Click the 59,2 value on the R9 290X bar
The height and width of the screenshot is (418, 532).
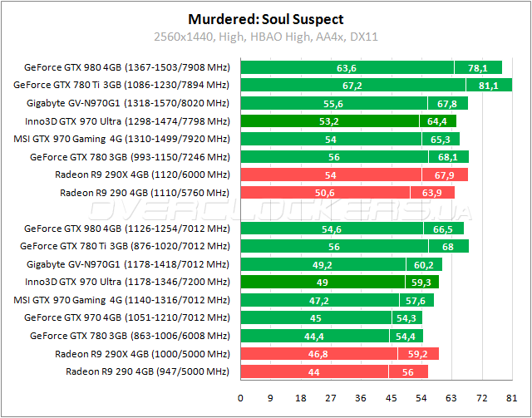pos(417,355)
